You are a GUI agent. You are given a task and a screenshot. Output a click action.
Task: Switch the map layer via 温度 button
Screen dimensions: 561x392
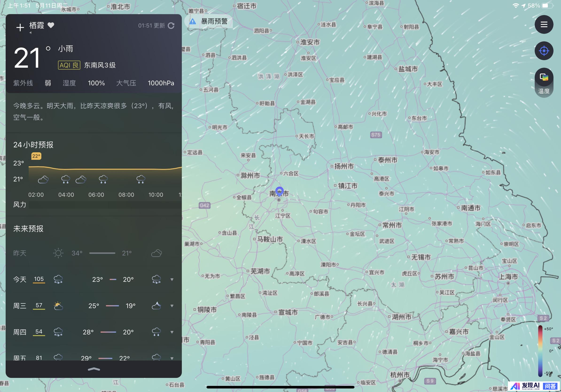[x=544, y=82]
